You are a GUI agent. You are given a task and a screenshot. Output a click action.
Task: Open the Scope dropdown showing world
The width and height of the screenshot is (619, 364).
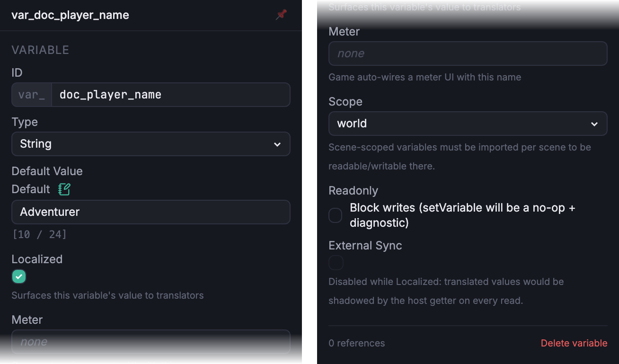(x=468, y=124)
